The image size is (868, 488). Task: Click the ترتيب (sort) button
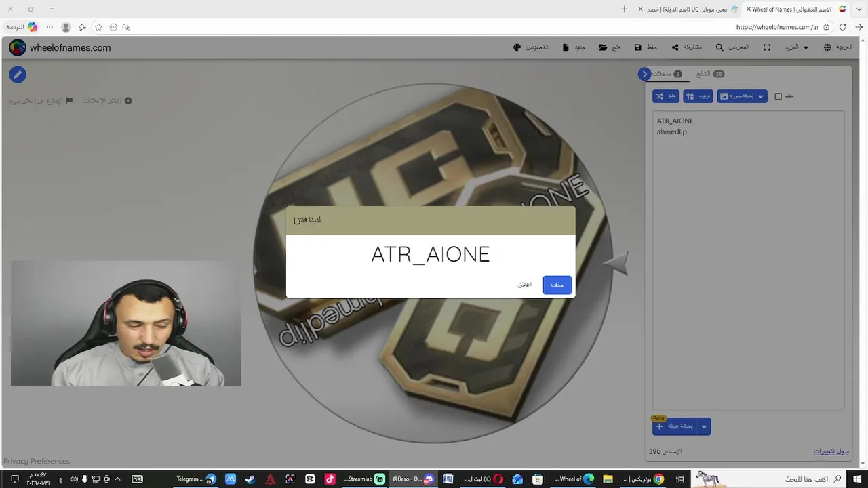[x=698, y=96]
